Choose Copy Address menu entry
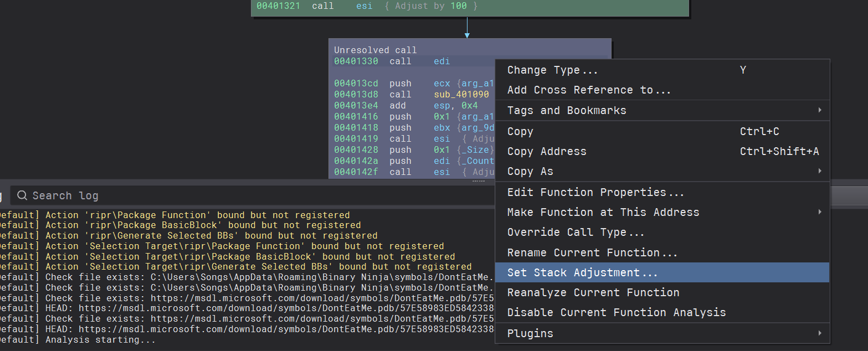 546,152
